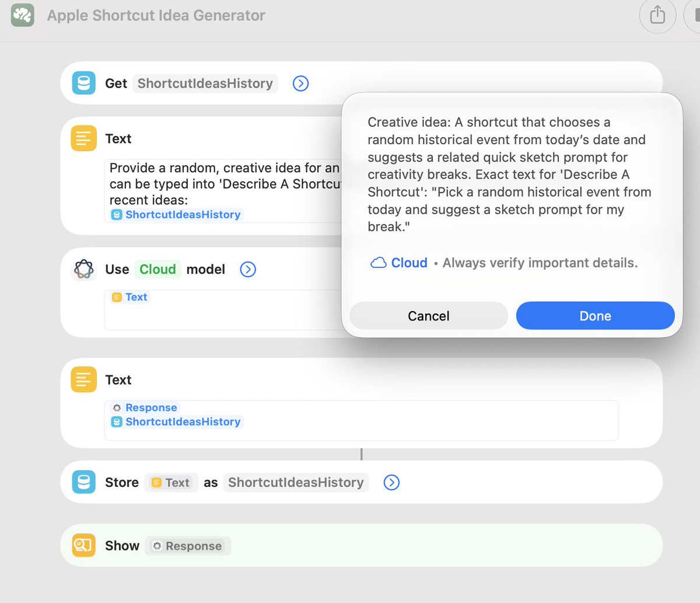
Task: Click ShortcutIdeasHistory variable in first Text action
Action: click(176, 214)
